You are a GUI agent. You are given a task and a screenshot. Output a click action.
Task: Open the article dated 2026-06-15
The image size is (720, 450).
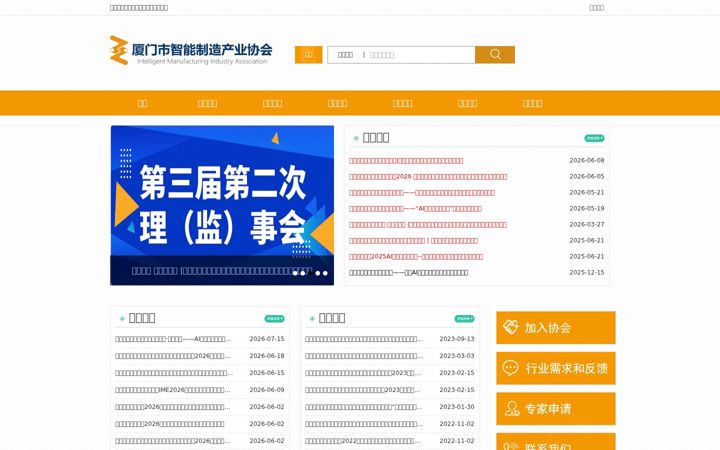pos(174,373)
